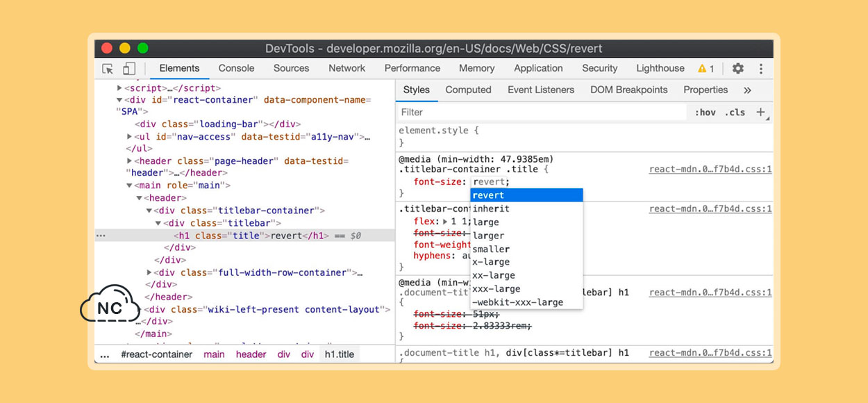Screen dimensions: 868x403
Task: Toggle the device toolbar icon
Action: pos(129,69)
